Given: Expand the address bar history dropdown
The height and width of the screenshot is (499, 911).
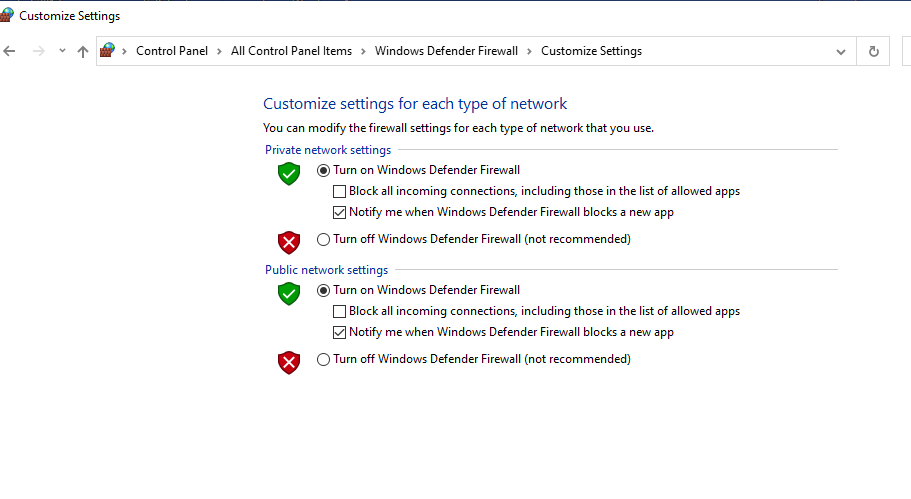Looking at the screenshot, I should [840, 51].
